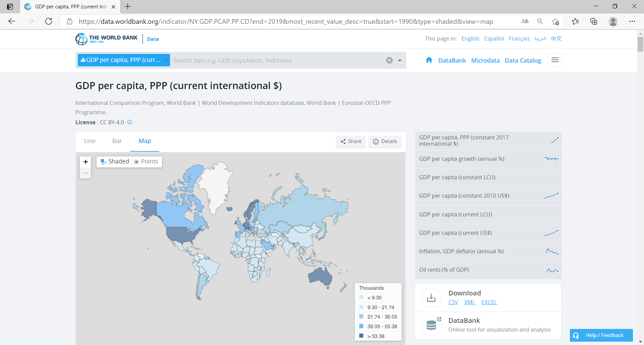This screenshot has width=644, height=345.
Task: Open the Details panel button
Action: click(x=385, y=141)
